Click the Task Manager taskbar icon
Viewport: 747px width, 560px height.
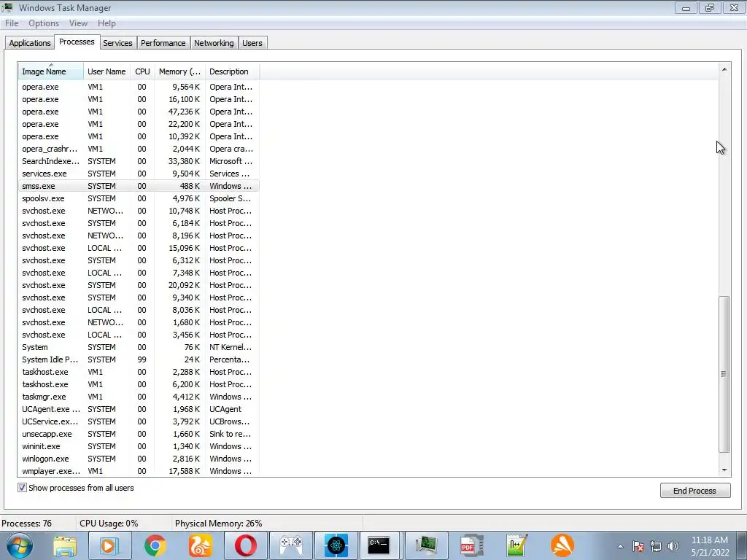426,545
